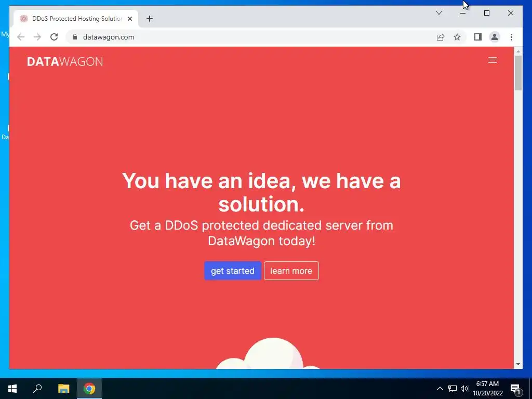532x399 pixels.
Task: Open the notification center icon
Action: tap(515, 389)
